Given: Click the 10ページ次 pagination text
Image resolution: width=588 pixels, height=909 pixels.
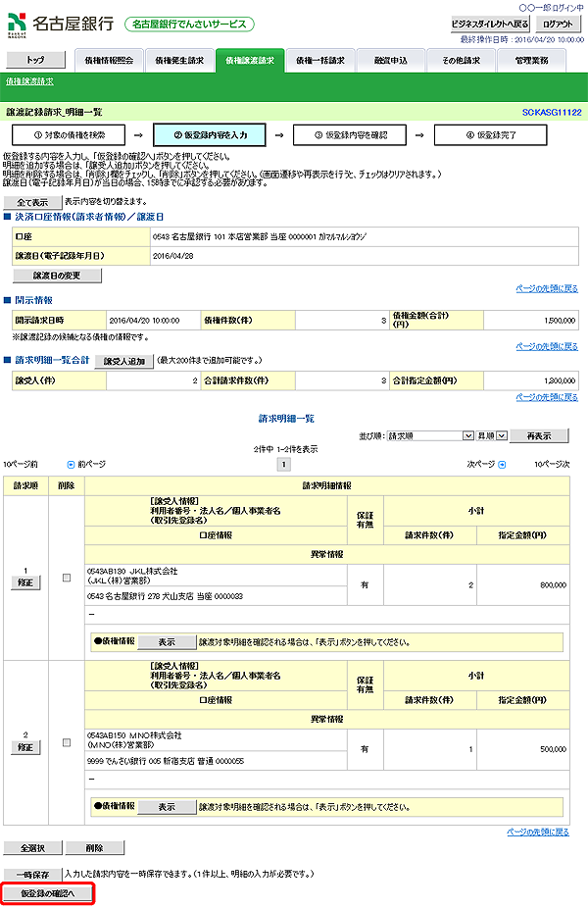Looking at the screenshot, I should [552, 465].
